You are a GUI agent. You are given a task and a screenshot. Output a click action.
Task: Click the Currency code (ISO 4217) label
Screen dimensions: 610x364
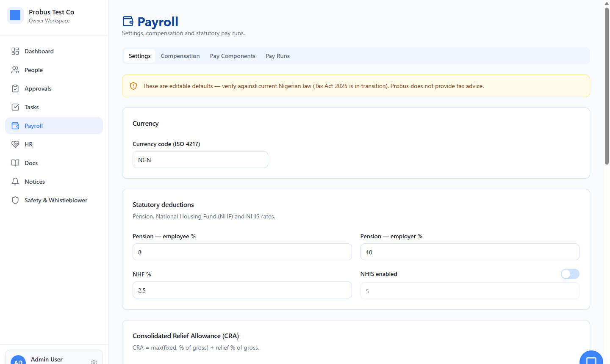pyautogui.click(x=166, y=144)
